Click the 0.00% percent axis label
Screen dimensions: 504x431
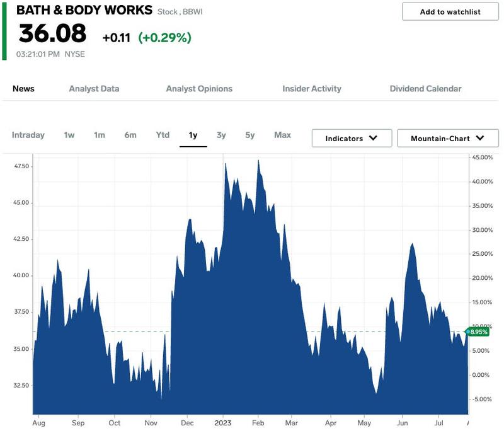pos(481,375)
